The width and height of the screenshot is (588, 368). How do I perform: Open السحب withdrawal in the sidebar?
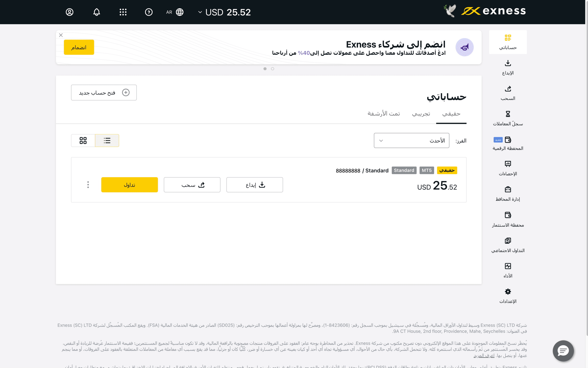click(x=508, y=93)
